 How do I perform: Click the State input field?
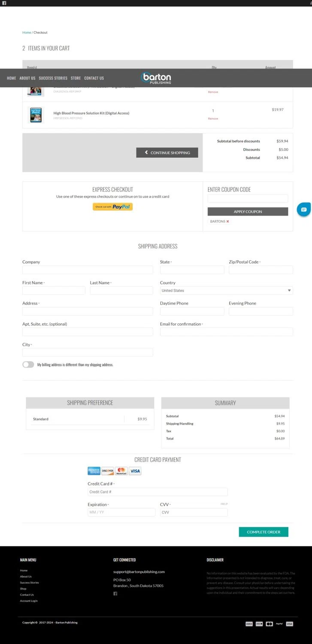192,270
